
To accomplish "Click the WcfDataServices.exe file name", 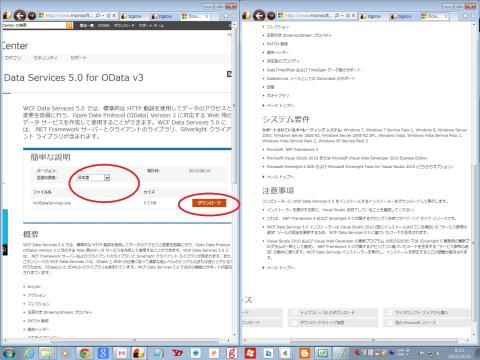I will pos(52,203).
